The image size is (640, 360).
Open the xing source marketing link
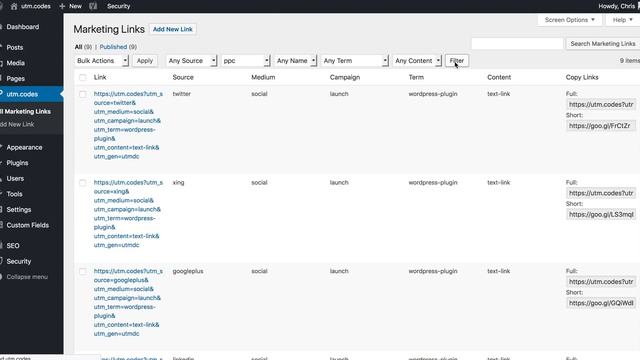point(128,214)
